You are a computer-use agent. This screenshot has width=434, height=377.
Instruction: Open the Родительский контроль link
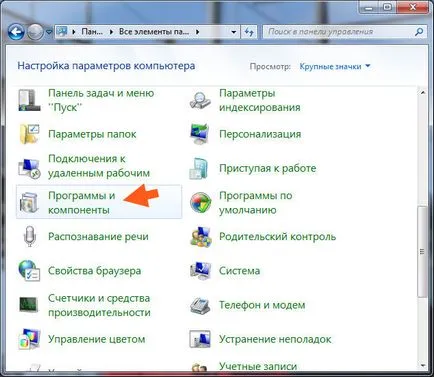pos(277,237)
